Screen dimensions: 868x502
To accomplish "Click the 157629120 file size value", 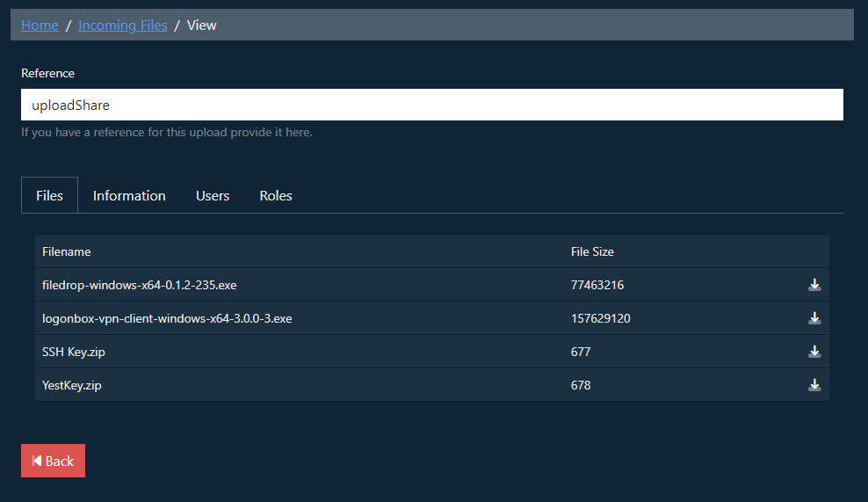I will point(601,318).
